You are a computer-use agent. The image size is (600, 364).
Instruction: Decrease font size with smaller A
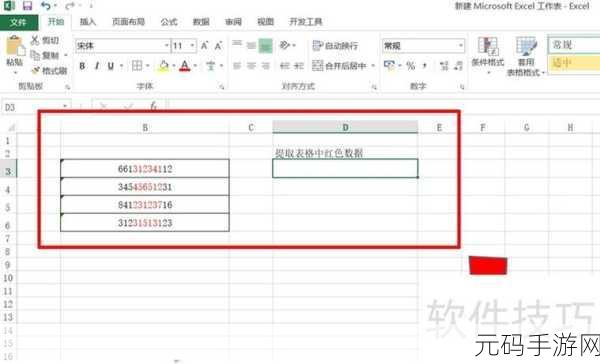point(218,46)
